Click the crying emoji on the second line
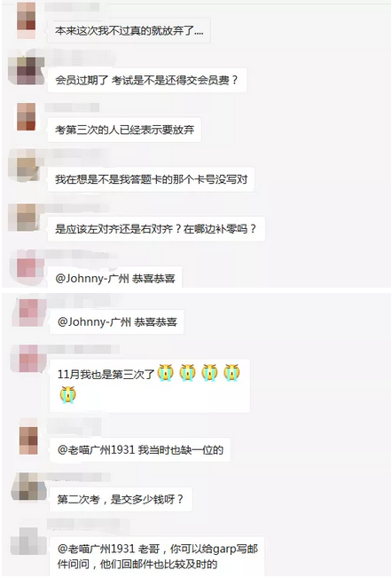The image size is (392, 578). 67,394
